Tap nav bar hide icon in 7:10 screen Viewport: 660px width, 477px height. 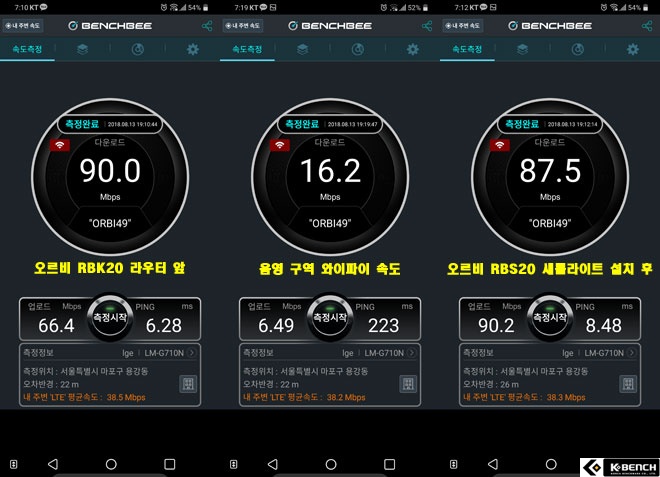[x=13, y=464]
